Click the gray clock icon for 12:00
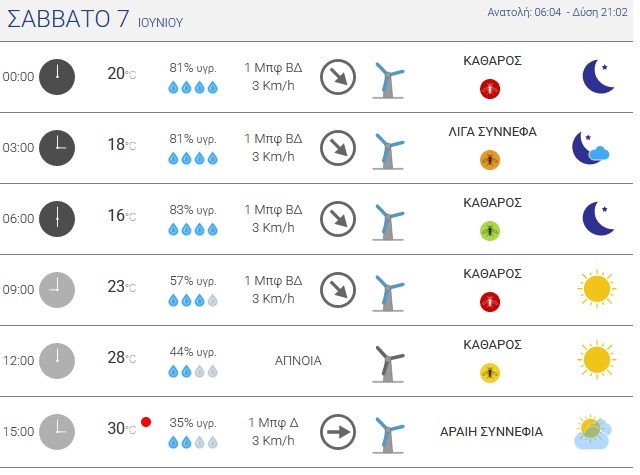640x475 pixels. pyautogui.click(x=57, y=361)
